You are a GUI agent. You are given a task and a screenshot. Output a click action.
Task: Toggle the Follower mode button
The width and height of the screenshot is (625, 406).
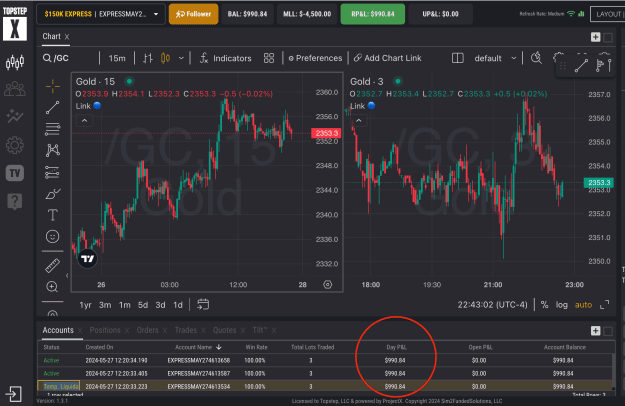point(193,14)
